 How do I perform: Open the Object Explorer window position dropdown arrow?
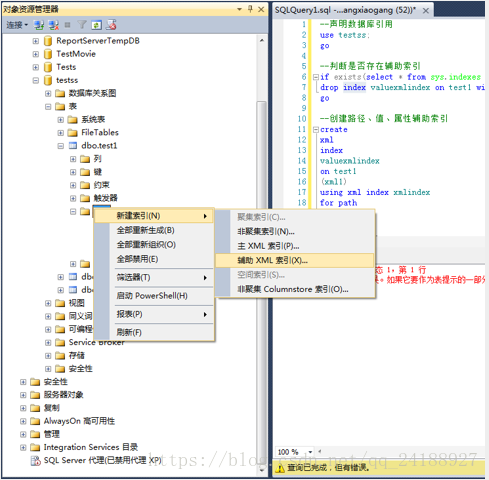point(239,9)
